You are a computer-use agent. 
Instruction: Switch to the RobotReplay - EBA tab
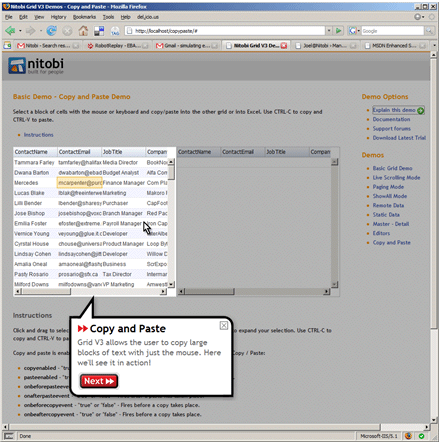click(x=117, y=46)
